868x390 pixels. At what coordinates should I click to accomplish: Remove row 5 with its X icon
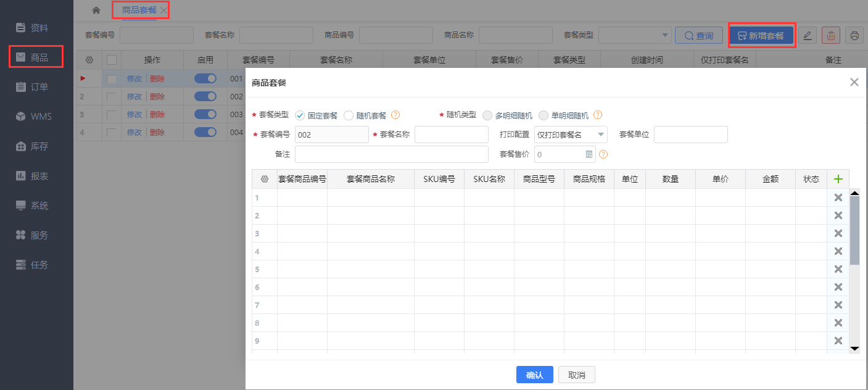tap(838, 269)
